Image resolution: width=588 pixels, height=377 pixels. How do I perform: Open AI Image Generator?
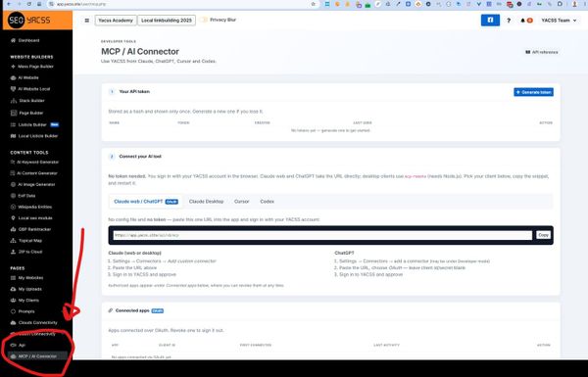coord(32,184)
